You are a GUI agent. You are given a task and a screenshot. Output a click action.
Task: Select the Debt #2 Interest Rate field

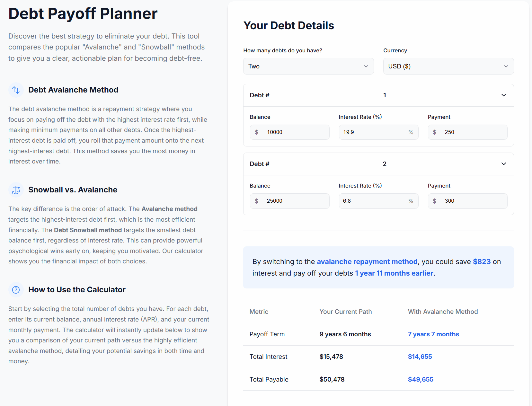(x=378, y=201)
